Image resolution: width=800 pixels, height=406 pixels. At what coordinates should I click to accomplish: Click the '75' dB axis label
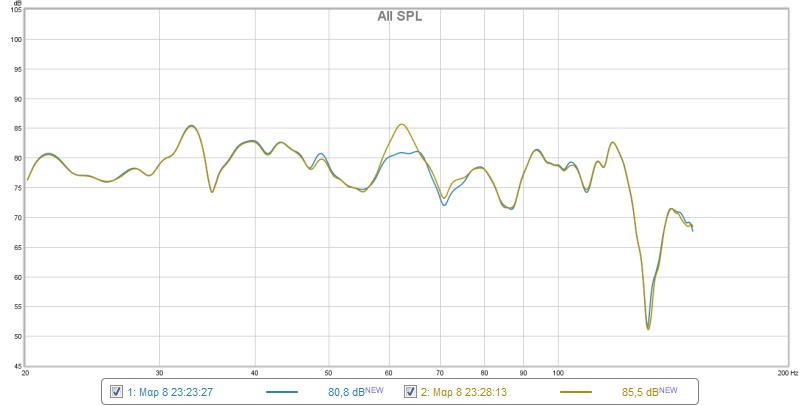(x=17, y=188)
